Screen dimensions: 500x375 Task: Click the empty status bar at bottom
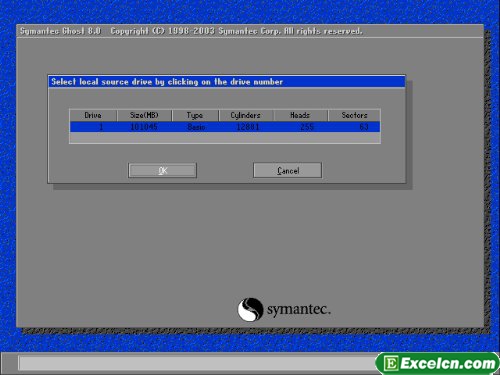tap(197, 363)
